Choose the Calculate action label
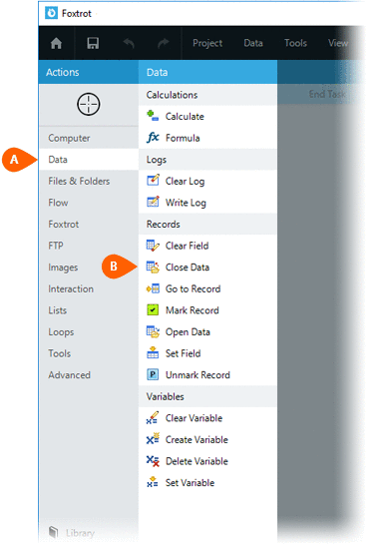 pyautogui.click(x=185, y=116)
